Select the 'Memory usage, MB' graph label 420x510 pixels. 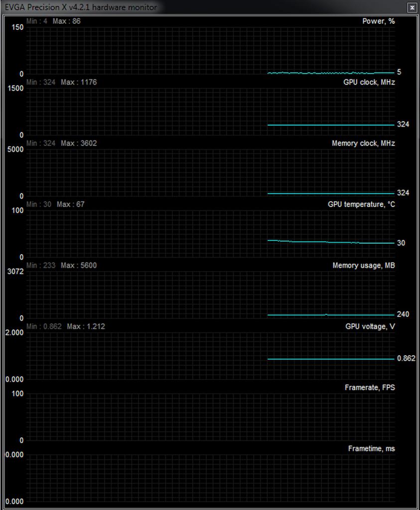click(363, 265)
